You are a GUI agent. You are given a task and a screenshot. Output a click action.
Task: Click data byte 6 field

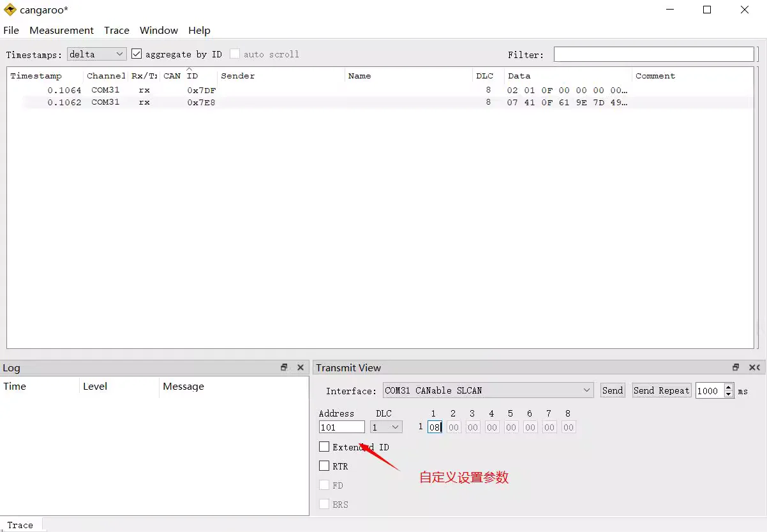(x=530, y=427)
